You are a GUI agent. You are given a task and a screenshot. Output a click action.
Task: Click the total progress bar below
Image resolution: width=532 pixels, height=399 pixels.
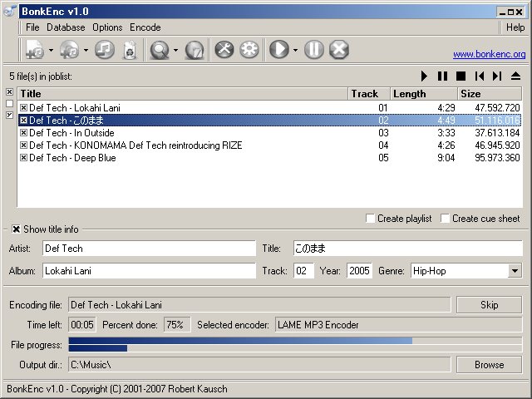(295, 348)
